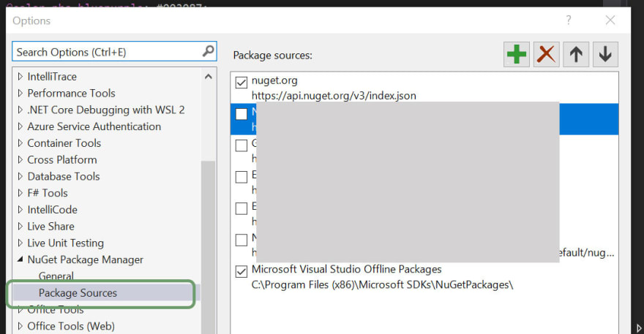Select IntelliCode in the options tree
The image size is (644, 334).
52,210
